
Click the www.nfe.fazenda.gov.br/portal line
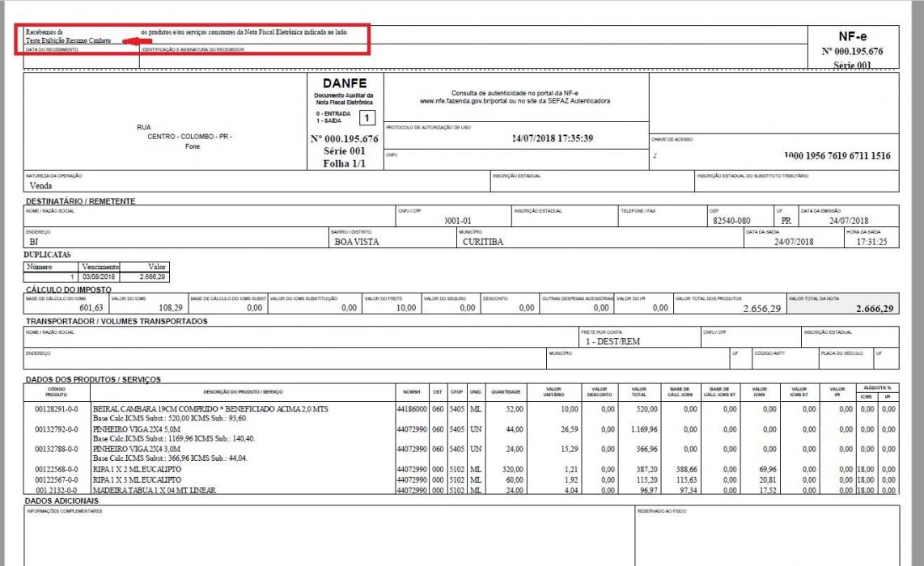[x=515, y=101]
